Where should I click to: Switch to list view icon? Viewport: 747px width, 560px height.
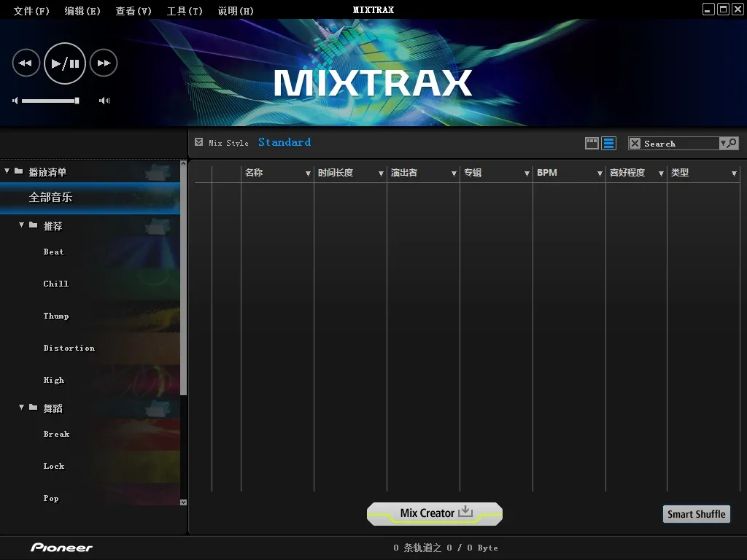609,144
